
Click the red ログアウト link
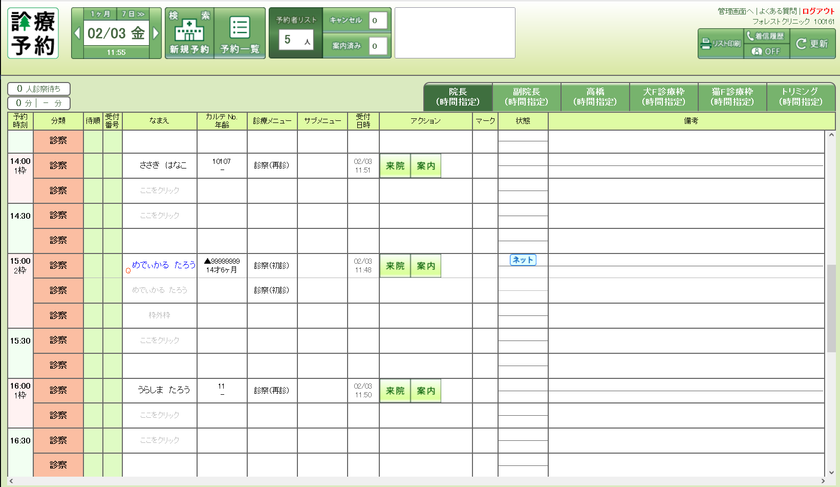(818, 11)
